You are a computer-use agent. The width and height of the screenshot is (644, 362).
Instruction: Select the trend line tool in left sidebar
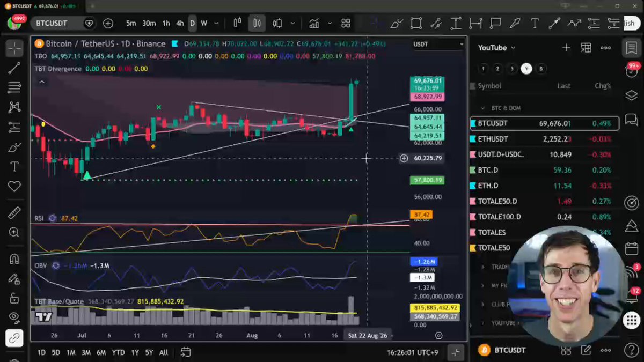[14, 68]
